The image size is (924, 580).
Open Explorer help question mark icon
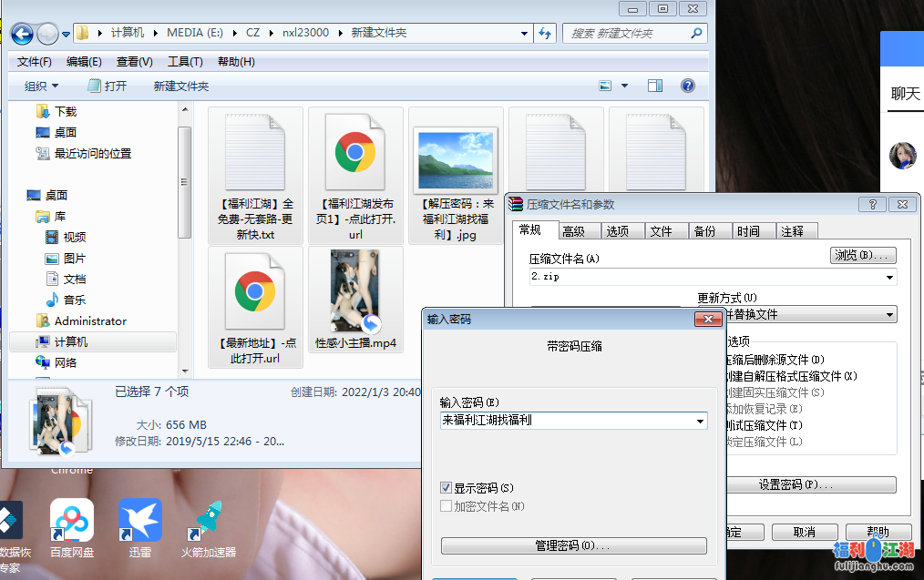688,86
